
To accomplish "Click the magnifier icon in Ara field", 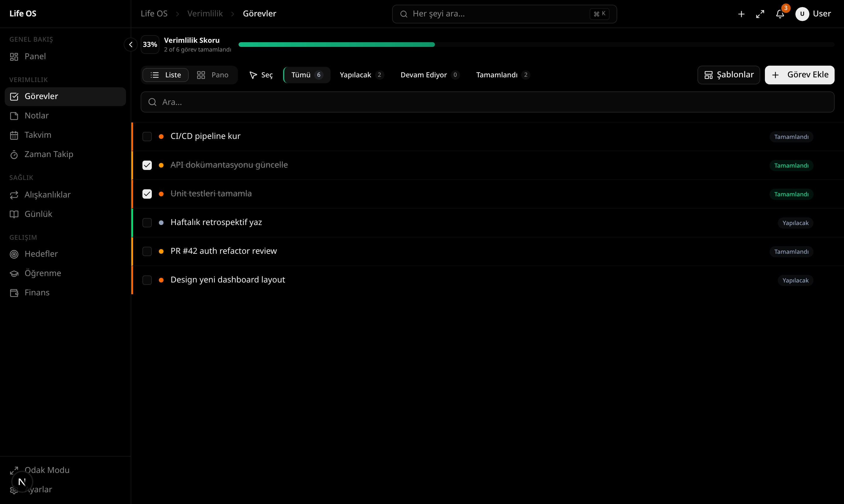I will click(x=152, y=102).
